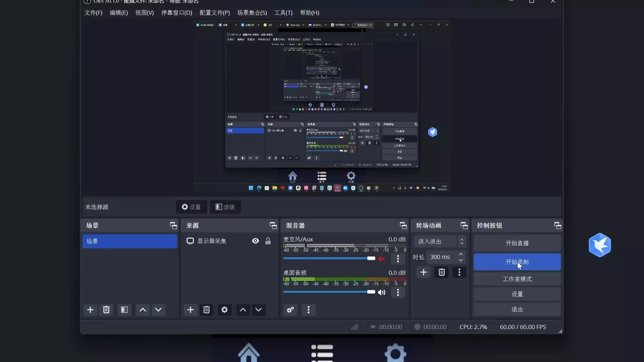The image size is (644, 362).
Task: Add a new transition with plus icon
Action: click(x=423, y=272)
